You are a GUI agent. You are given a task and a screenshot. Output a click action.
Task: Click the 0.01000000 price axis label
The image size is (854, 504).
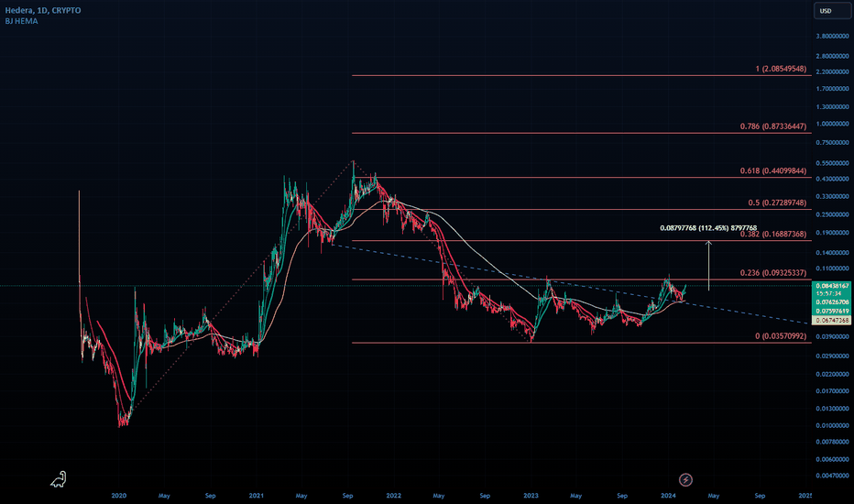click(832, 425)
